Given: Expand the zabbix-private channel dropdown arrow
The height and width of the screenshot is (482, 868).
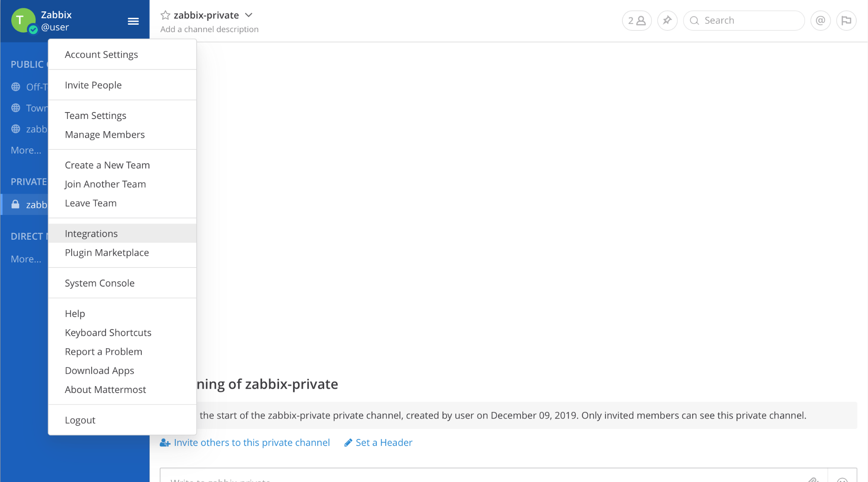Looking at the screenshot, I should pyautogui.click(x=249, y=15).
